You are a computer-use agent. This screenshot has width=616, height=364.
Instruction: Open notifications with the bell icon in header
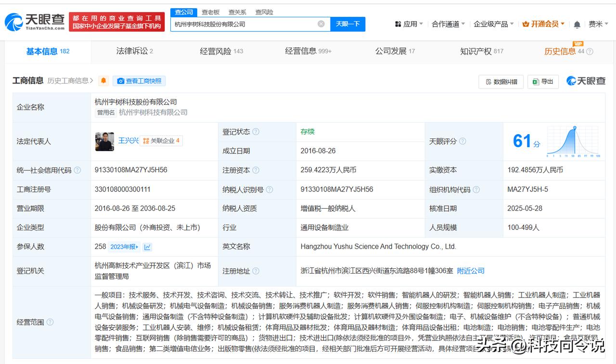pyautogui.click(x=577, y=24)
